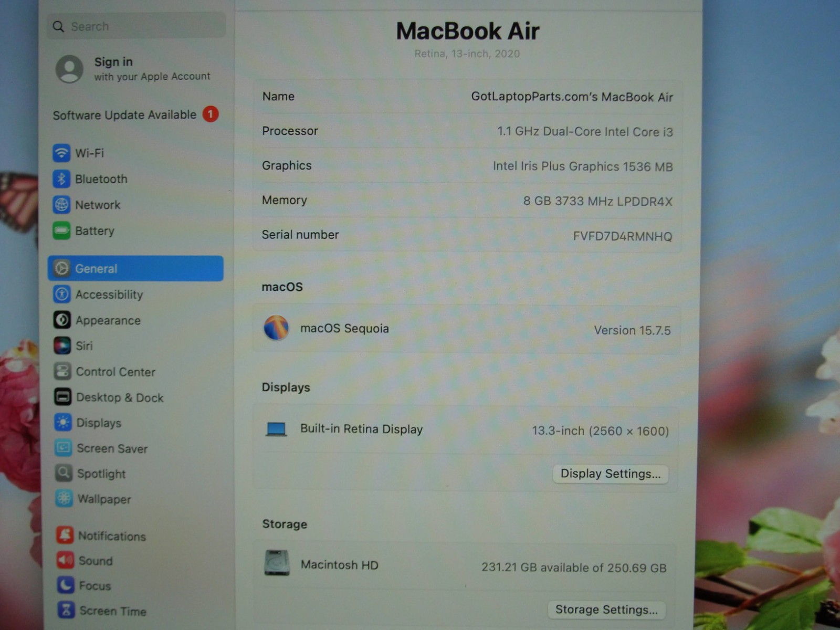The width and height of the screenshot is (840, 630).
Task: Click the Focus moon icon
Action: pos(66,585)
